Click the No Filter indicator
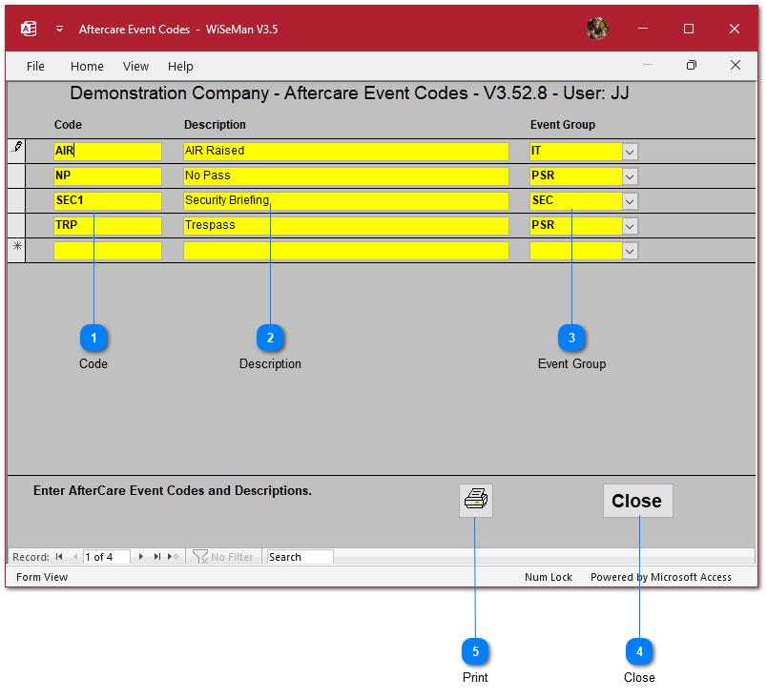 [x=223, y=557]
